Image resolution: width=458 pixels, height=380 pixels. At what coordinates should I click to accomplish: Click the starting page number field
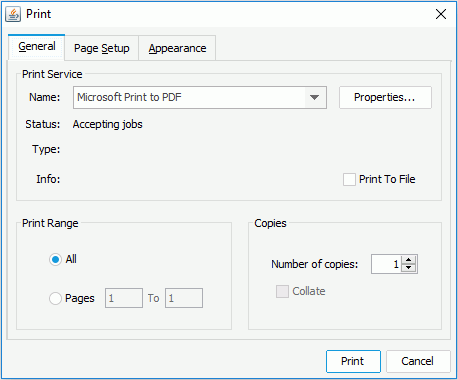point(124,298)
